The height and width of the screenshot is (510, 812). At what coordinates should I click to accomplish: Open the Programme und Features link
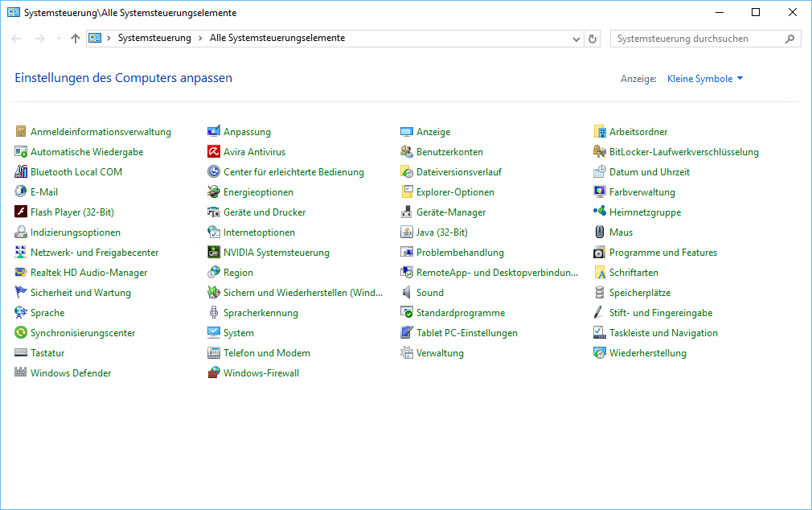662,253
